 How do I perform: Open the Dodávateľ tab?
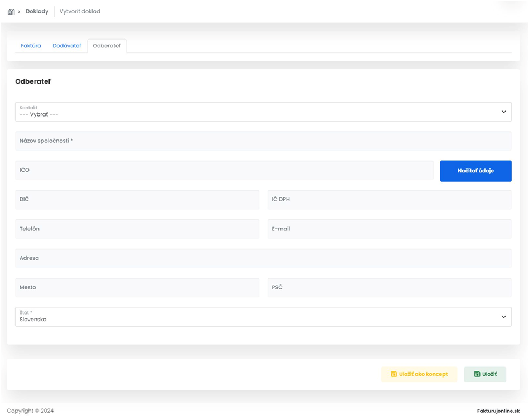[67, 46]
